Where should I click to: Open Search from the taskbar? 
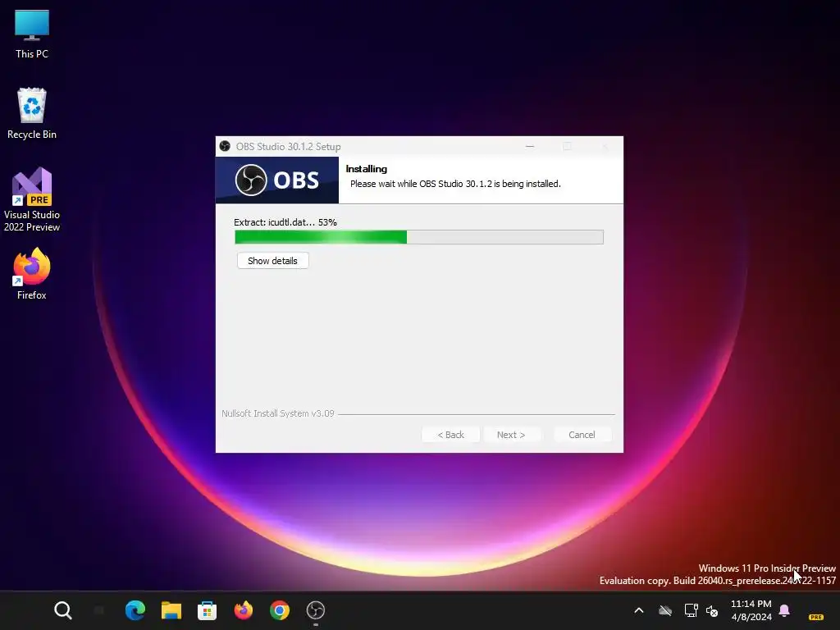tap(62, 610)
